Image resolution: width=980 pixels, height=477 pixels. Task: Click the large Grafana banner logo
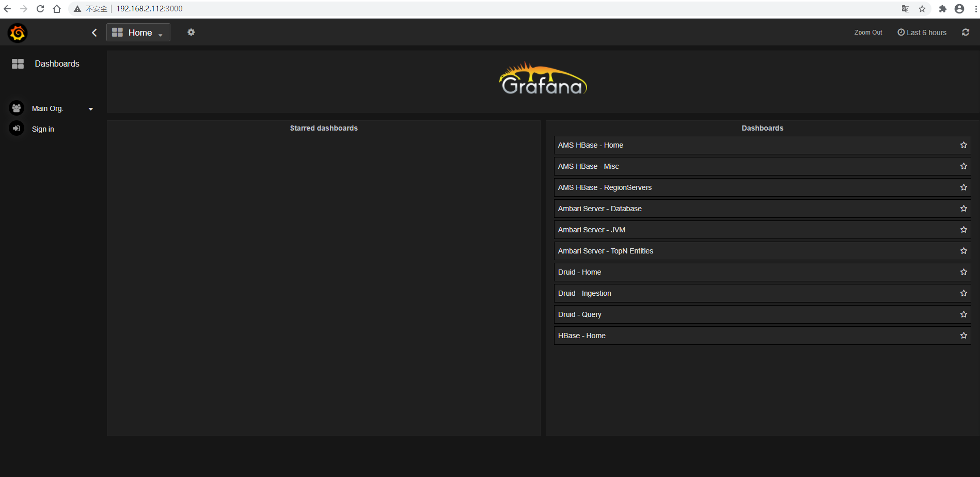pyautogui.click(x=543, y=79)
